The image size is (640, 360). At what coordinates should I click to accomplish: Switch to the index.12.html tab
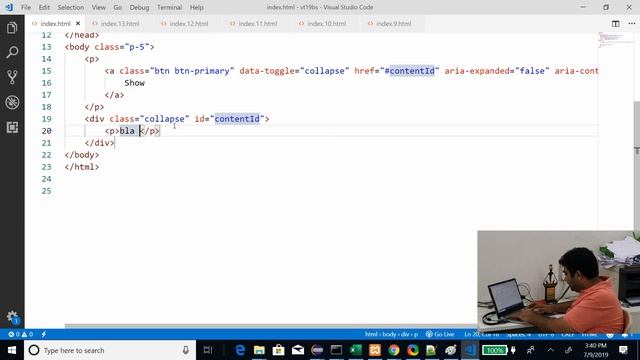[189, 24]
